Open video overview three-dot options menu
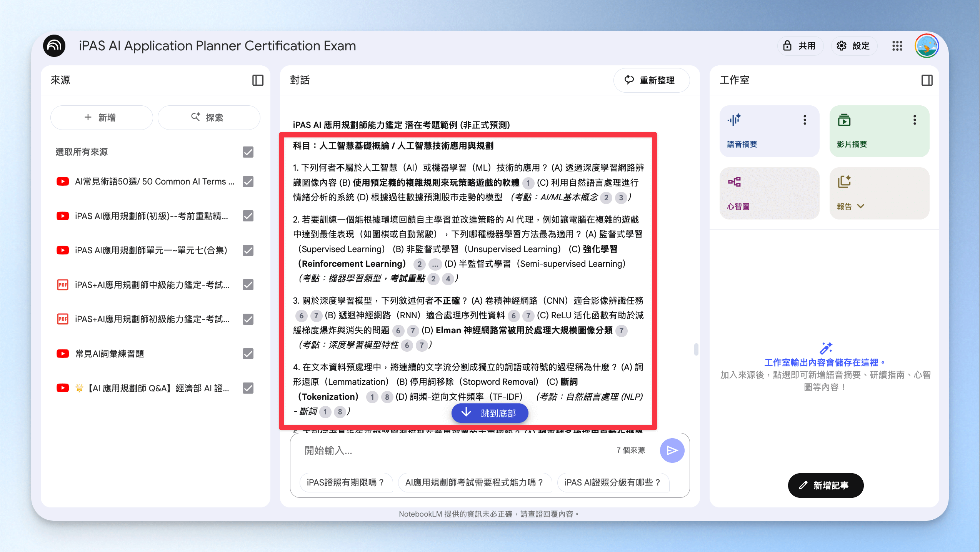 (915, 120)
